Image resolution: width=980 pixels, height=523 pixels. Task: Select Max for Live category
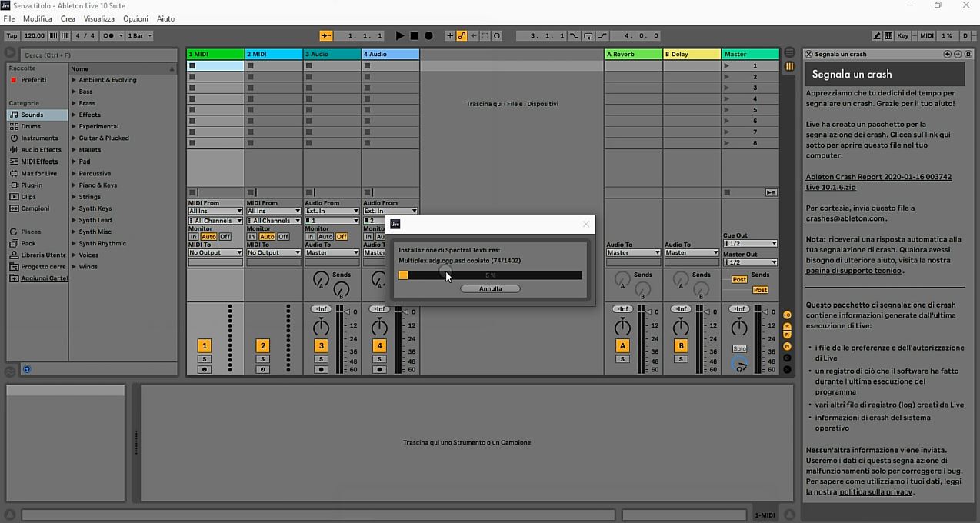pyautogui.click(x=38, y=173)
